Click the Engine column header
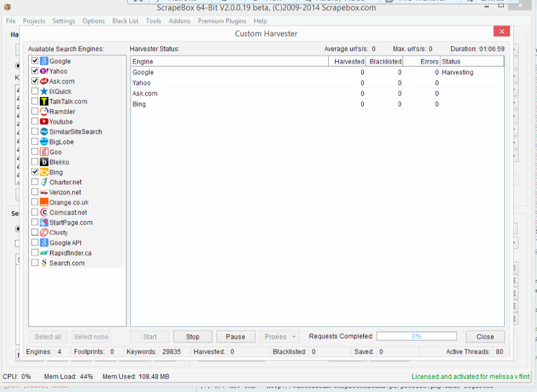The image size is (537, 392). 229,62
